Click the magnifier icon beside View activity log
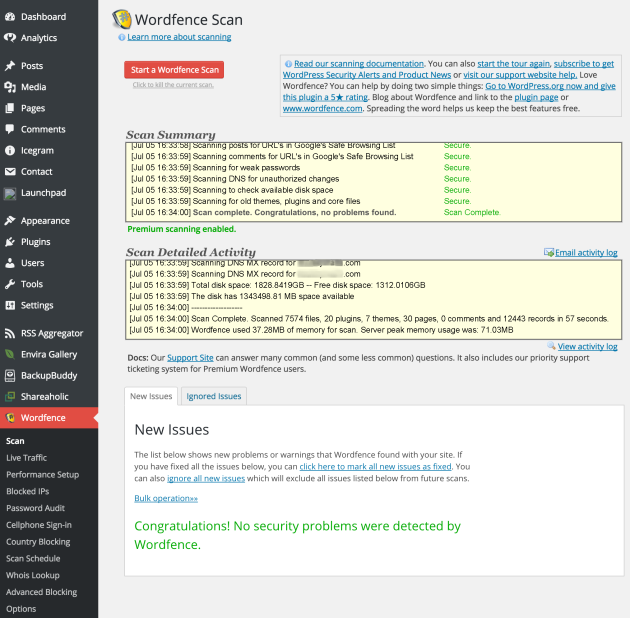This screenshot has width=630, height=618. coord(552,346)
